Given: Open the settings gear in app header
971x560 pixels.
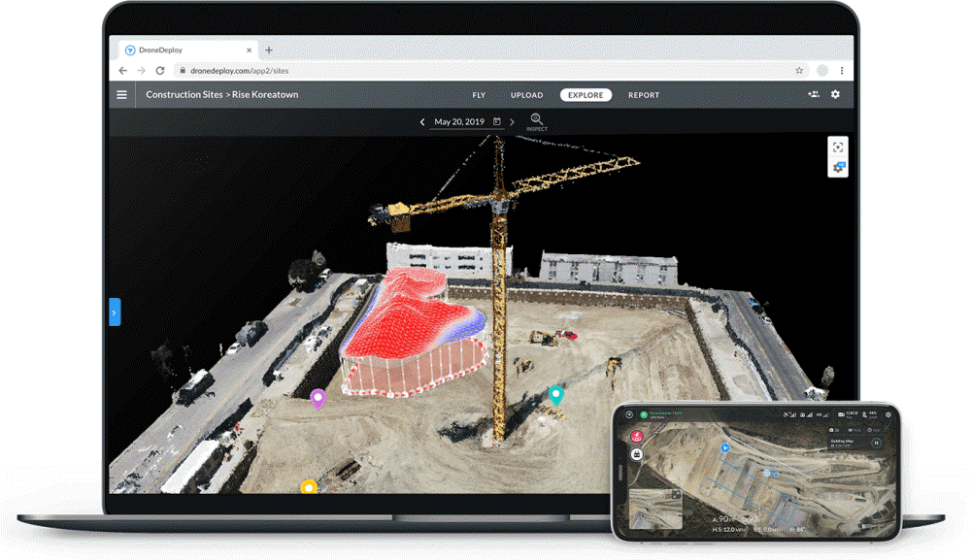Looking at the screenshot, I should pyautogui.click(x=835, y=95).
